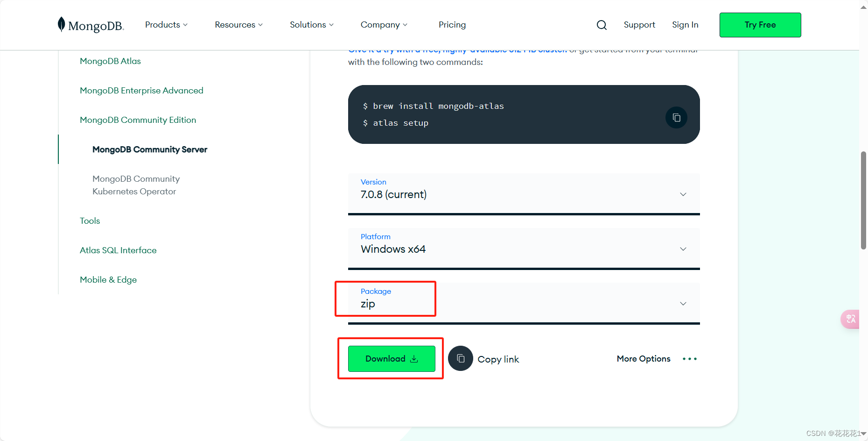The width and height of the screenshot is (868, 441).
Task: Select MongoDB Community Server sidebar item
Action: (x=150, y=149)
